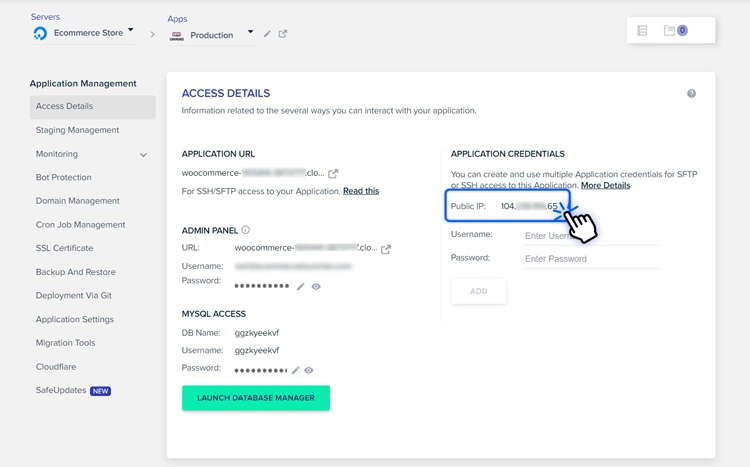Open the Production app dropdown

250,32
